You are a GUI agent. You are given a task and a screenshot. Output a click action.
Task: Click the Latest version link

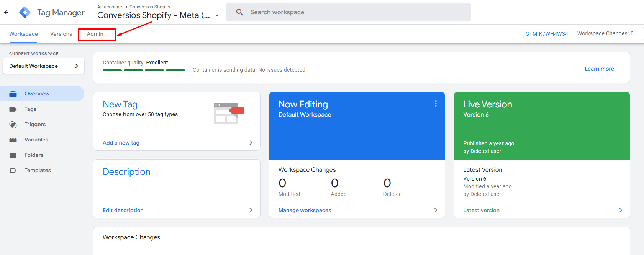(481, 210)
